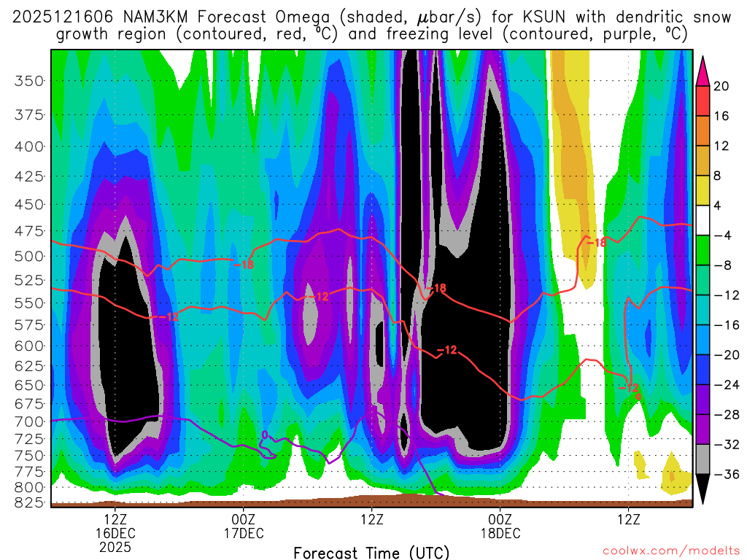
Task: Click the -12 legend scale value
Action: click(x=726, y=295)
